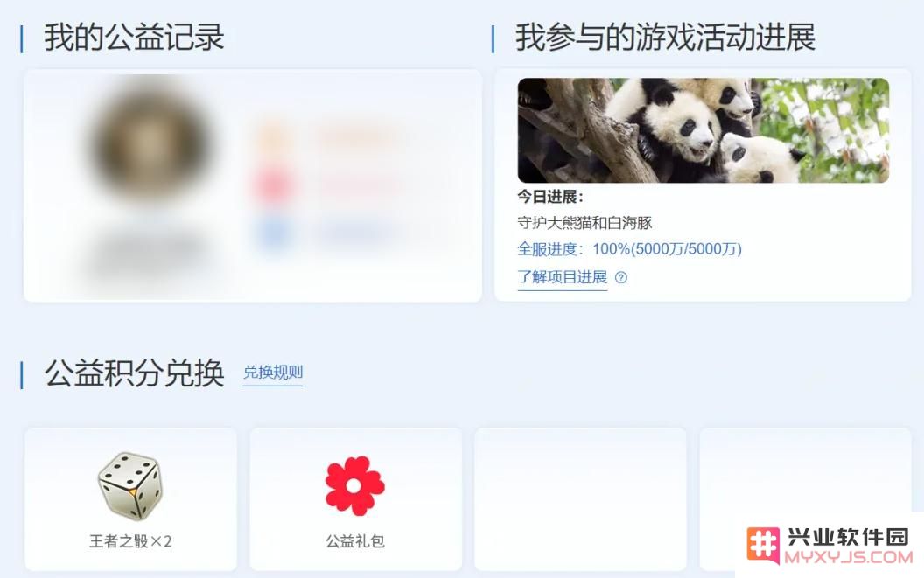The height and width of the screenshot is (578, 924).
Task: Click the 我的公益记录 heading
Action: pos(134,38)
